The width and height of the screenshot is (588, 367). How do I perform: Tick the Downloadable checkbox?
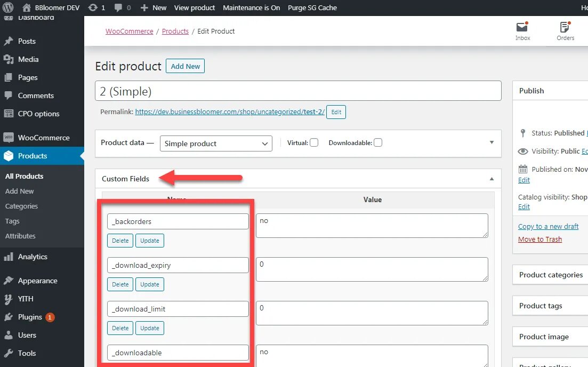pos(378,142)
